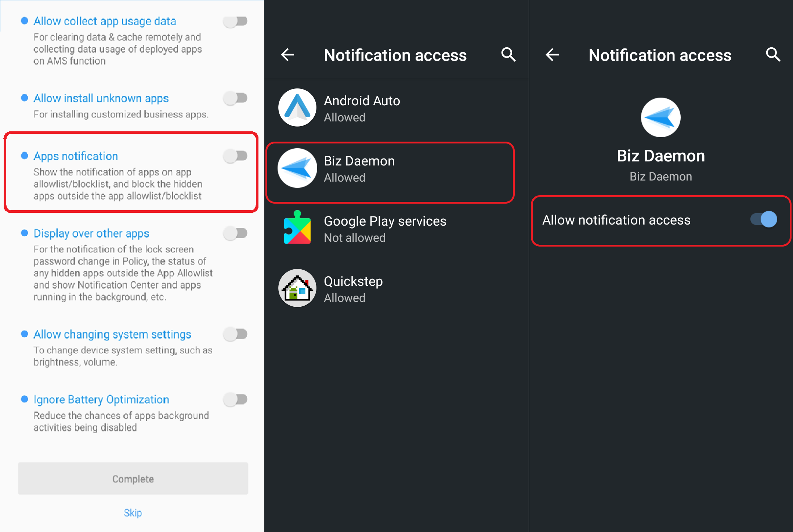Click the Google Play services icon
The width and height of the screenshot is (793, 532).
297,228
